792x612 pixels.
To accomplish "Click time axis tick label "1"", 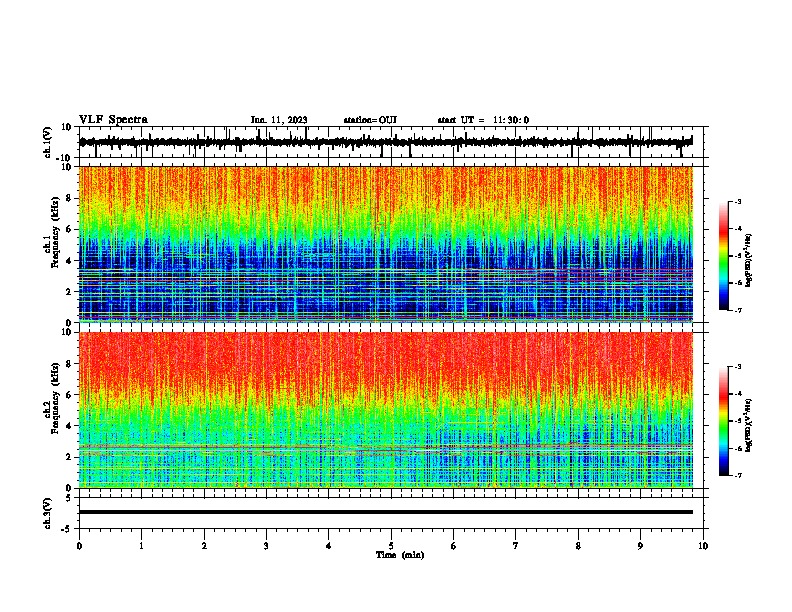I will (141, 546).
